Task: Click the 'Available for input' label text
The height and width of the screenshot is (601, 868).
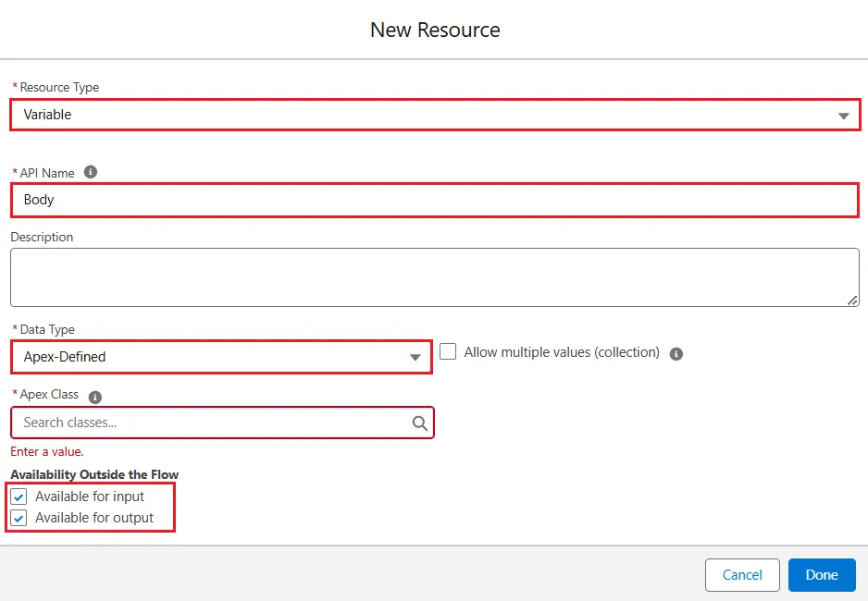Action: coord(90,497)
